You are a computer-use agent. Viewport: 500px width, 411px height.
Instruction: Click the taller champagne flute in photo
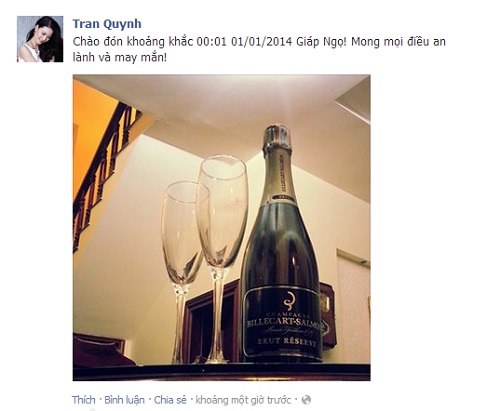point(221,258)
